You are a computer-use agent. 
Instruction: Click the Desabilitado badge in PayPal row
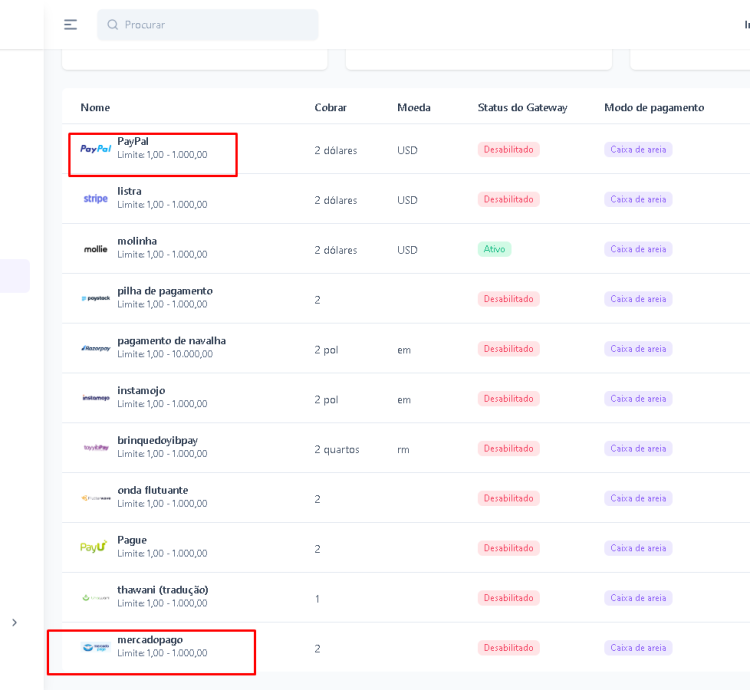click(508, 150)
